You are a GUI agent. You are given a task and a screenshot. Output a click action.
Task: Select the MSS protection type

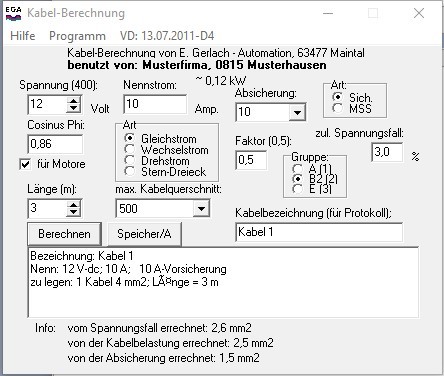(x=338, y=108)
